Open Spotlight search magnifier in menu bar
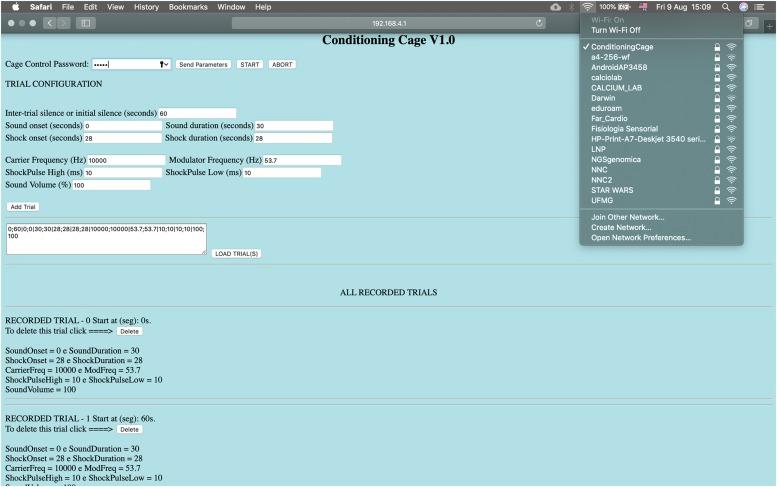The image size is (777, 487). coord(725,7)
